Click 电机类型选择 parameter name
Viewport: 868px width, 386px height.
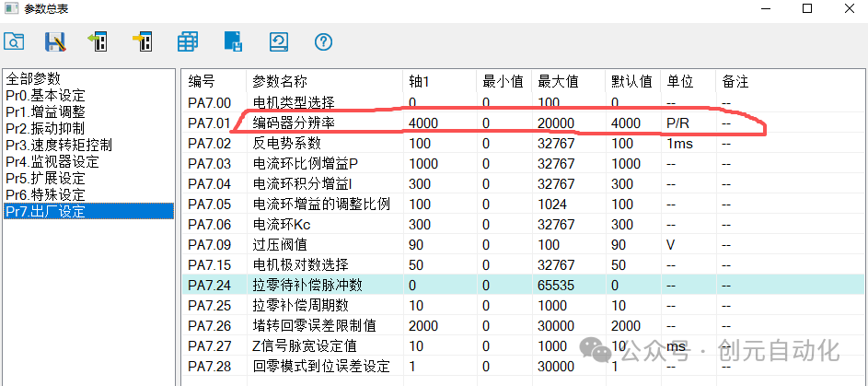click(x=293, y=102)
